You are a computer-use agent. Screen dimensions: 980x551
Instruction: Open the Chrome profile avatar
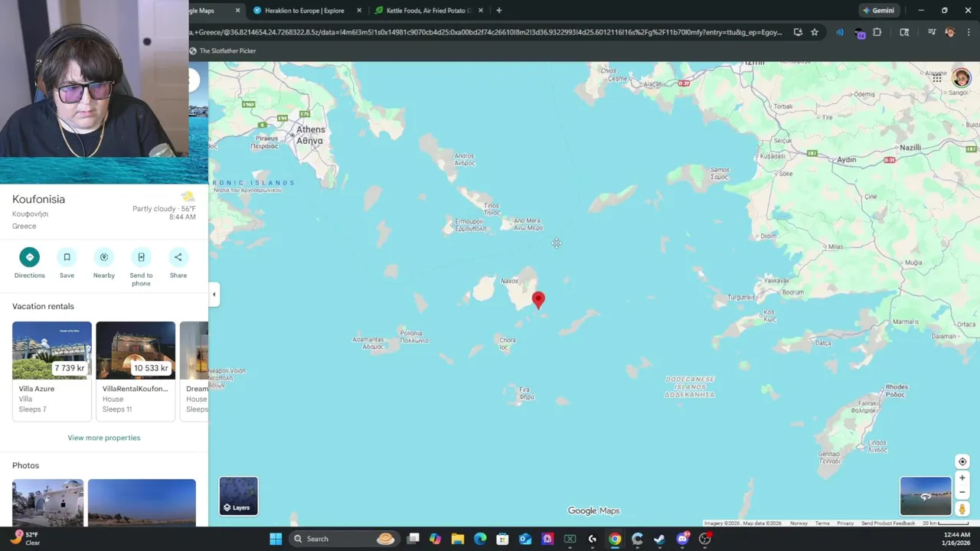pos(950,32)
